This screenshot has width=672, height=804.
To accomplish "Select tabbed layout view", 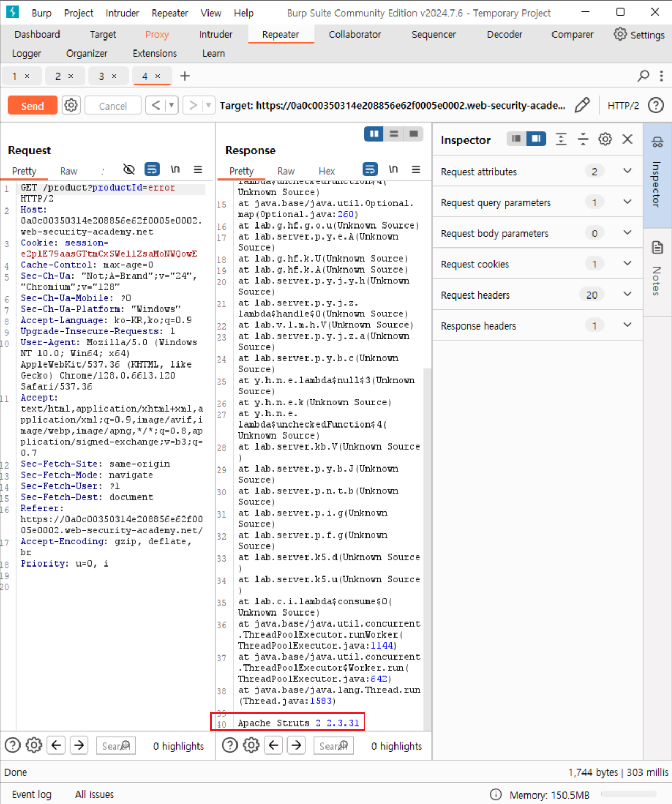I will pyautogui.click(x=414, y=134).
